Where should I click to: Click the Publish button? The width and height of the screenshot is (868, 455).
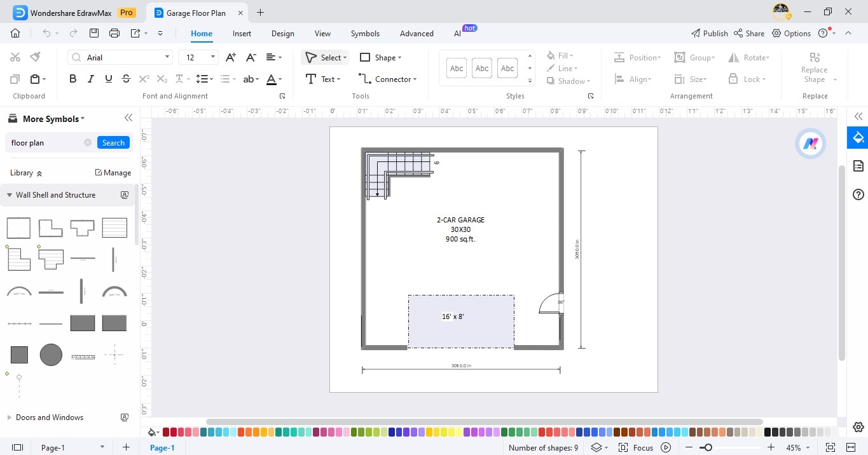point(710,34)
